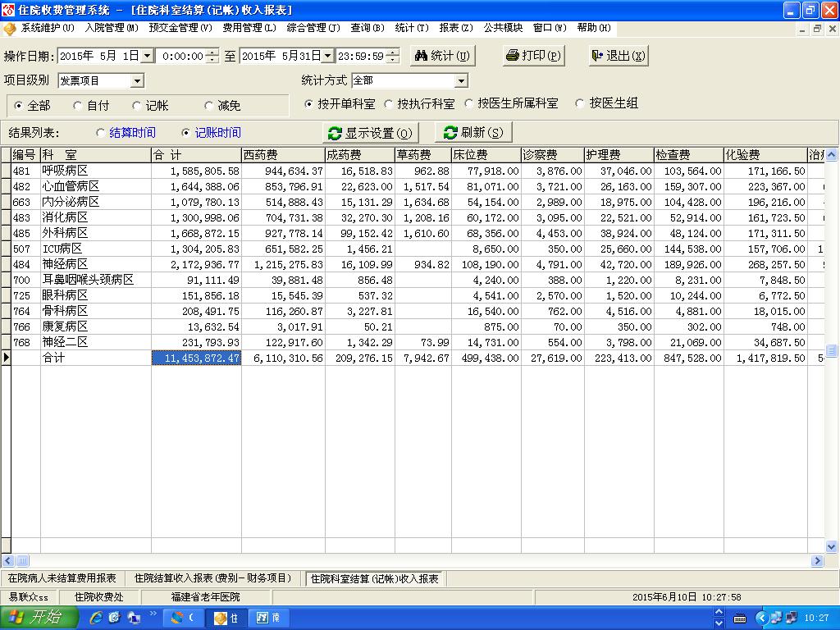Image resolution: width=840 pixels, height=630 pixels.
Task: Click the menu bar system icon beside 系统维护
Action: tap(10, 29)
